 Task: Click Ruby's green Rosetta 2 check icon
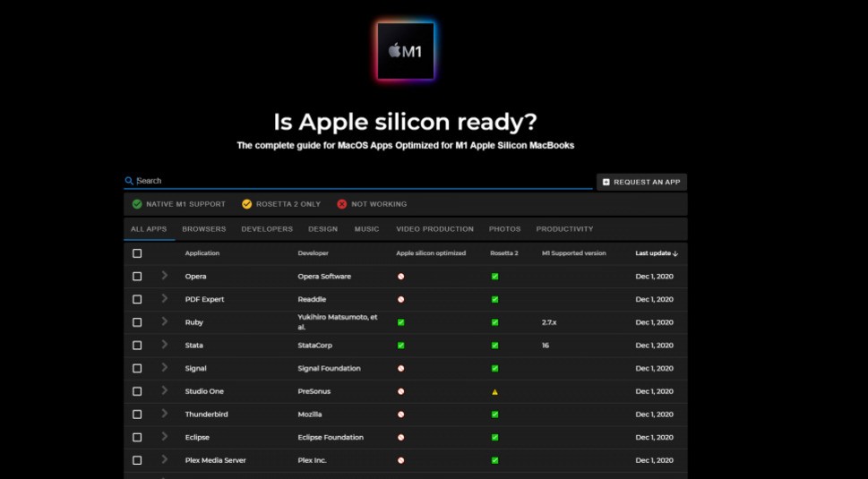494,322
